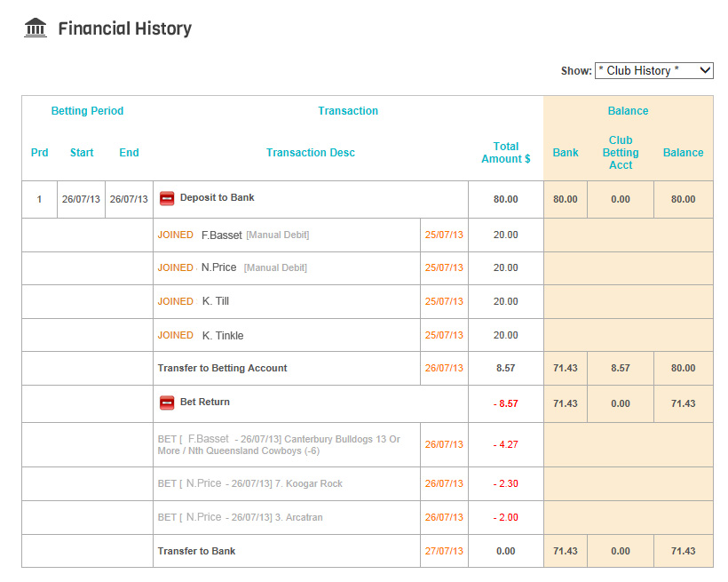Sort by the Total Amount $ column header
This screenshot has width=728, height=582.
(x=506, y=153)
